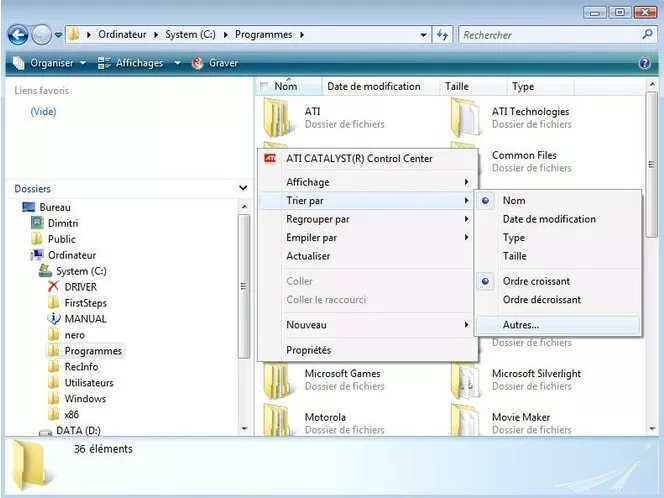
Task: Click the Graver burn disc icon
Action: 198,63
